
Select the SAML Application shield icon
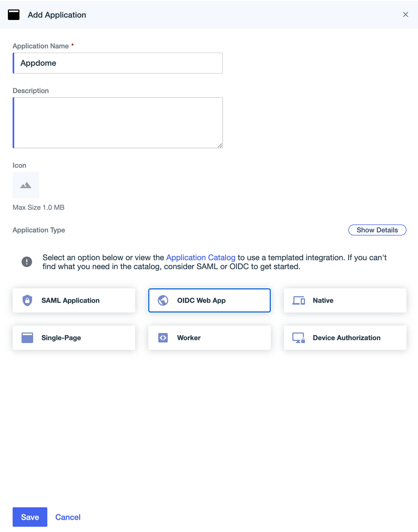(x=28, y=300)
